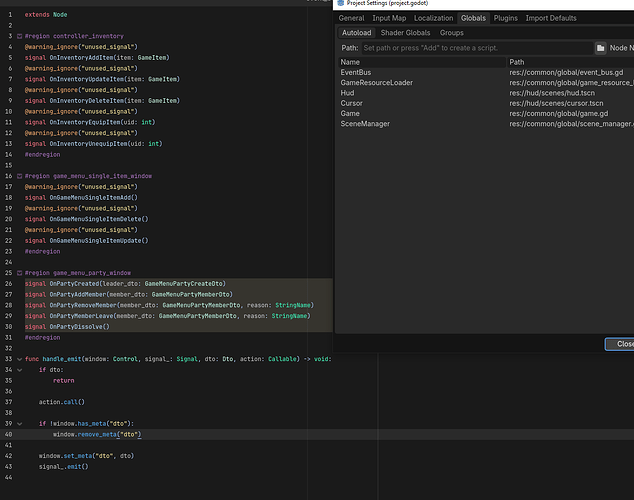Image resolution: width=634 pixels, height=500 pixels.
Task: Click path res://hud/scenes/hud.tscn
Action: [x=552, y=93]
